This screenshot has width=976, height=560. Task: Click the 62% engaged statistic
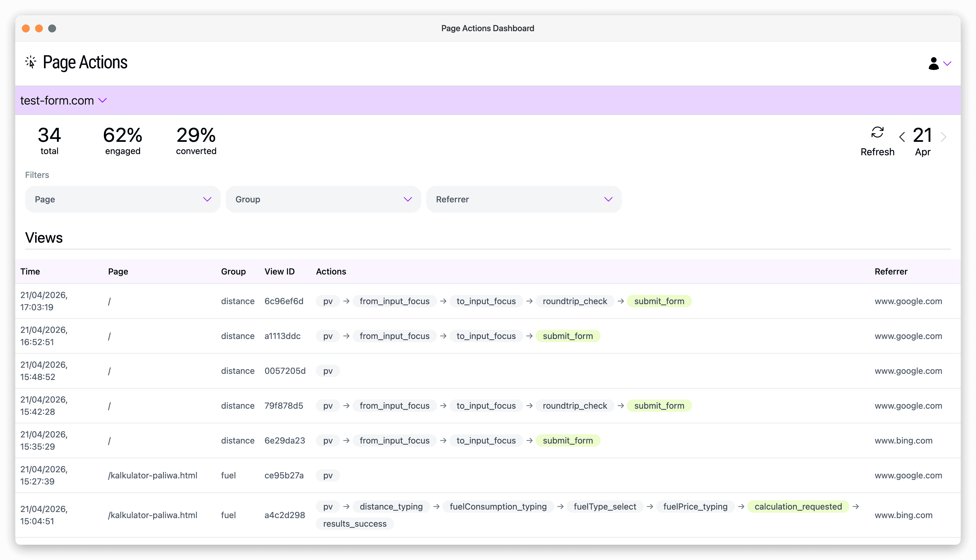(x=122, y=140)
